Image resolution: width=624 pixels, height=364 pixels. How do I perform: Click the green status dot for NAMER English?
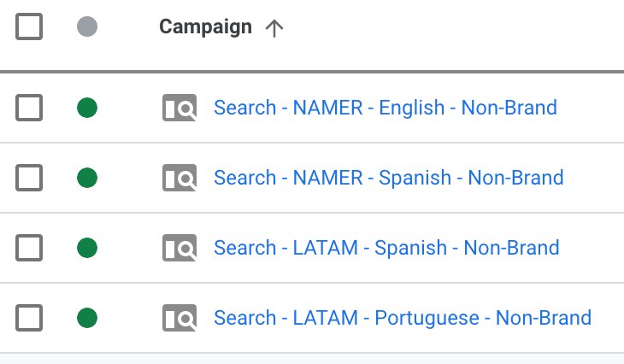click(87, 108)
